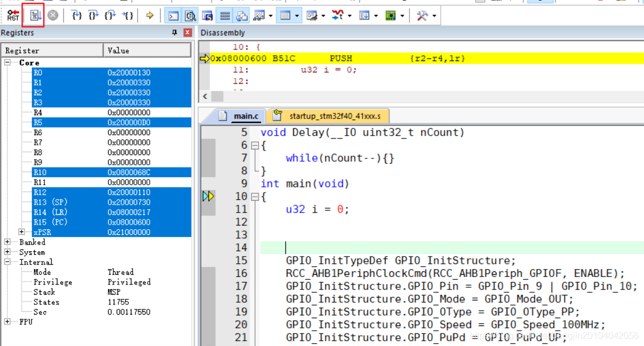Open System Viewer dropdown arrow
This screenshot has height=346, width=644.
click(x=402, y=16)
